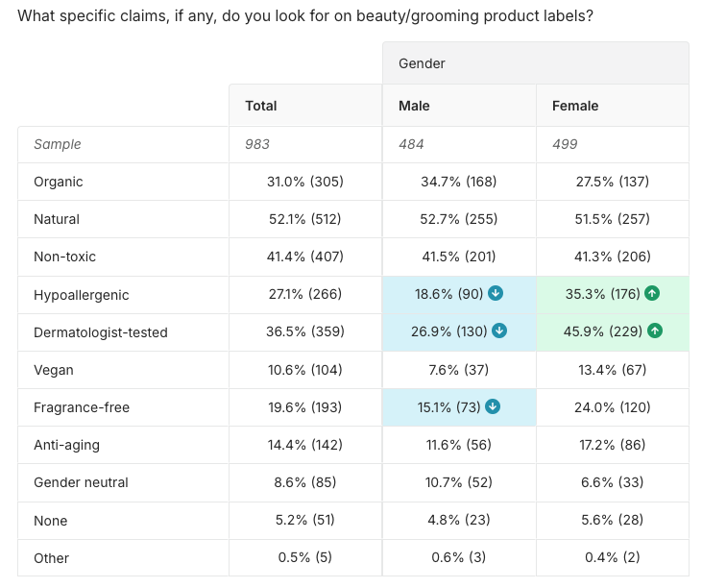
Task: Click down arrow icon in Male Hypoallergenic cell
Action: point(496,294)
